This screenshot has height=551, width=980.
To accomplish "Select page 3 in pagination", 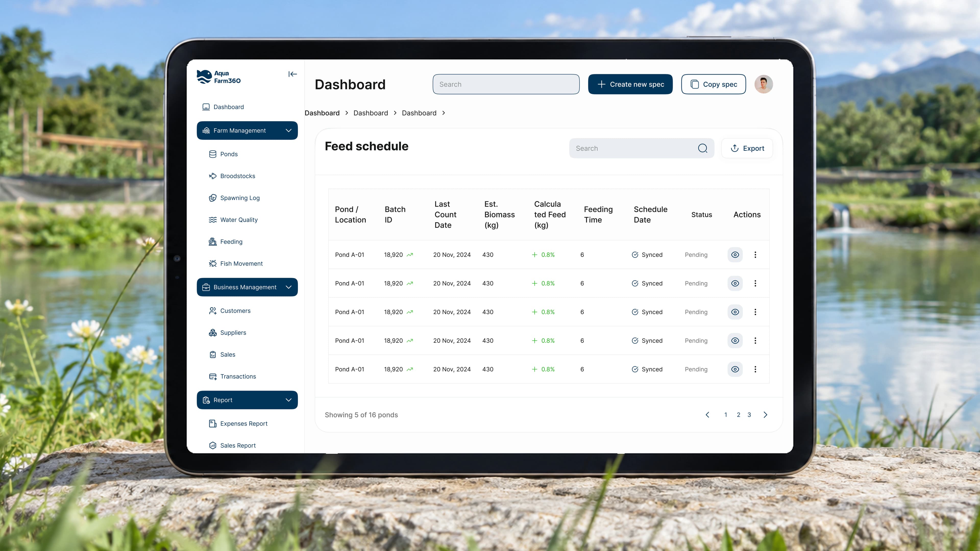I will 749,415.
